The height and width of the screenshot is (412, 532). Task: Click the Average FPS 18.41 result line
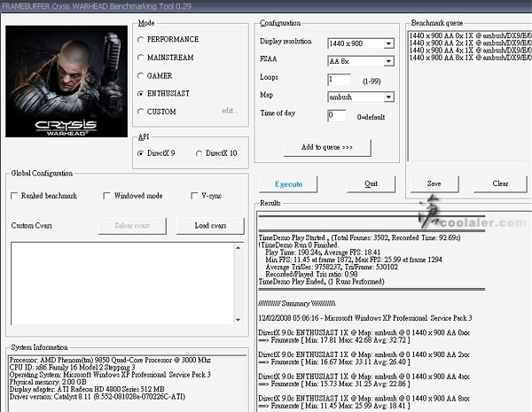pos(323,253)
